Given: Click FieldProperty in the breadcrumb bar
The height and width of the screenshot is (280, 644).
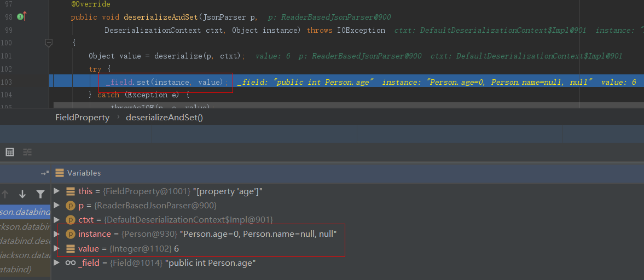Looking at the screenshot, I should tap(82, 118).
